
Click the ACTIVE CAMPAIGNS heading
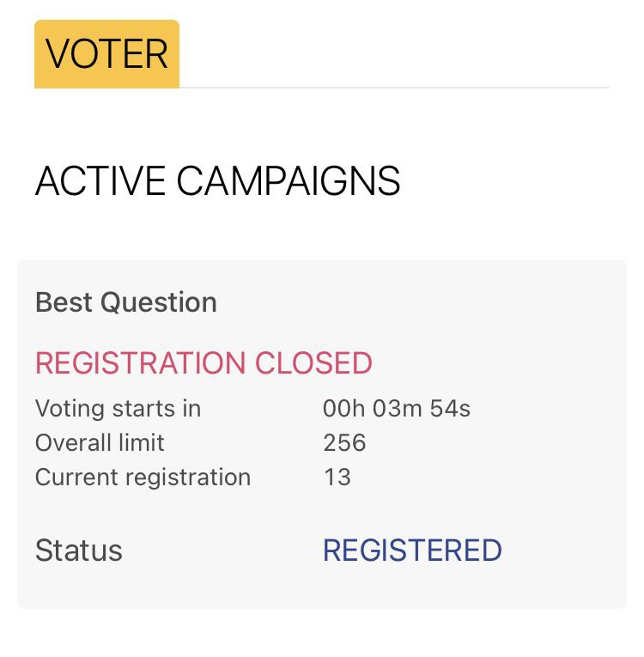click(217, 181)
